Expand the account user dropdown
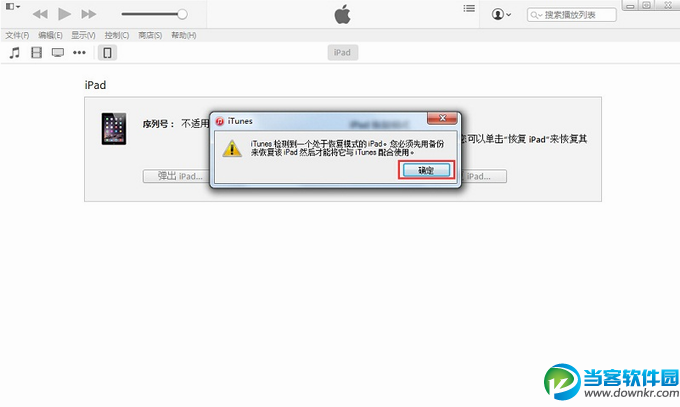 501,14
